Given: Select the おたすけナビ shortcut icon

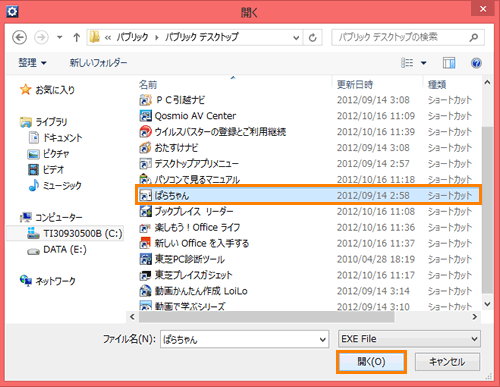Looking at the screenshot, I should 145,147.
